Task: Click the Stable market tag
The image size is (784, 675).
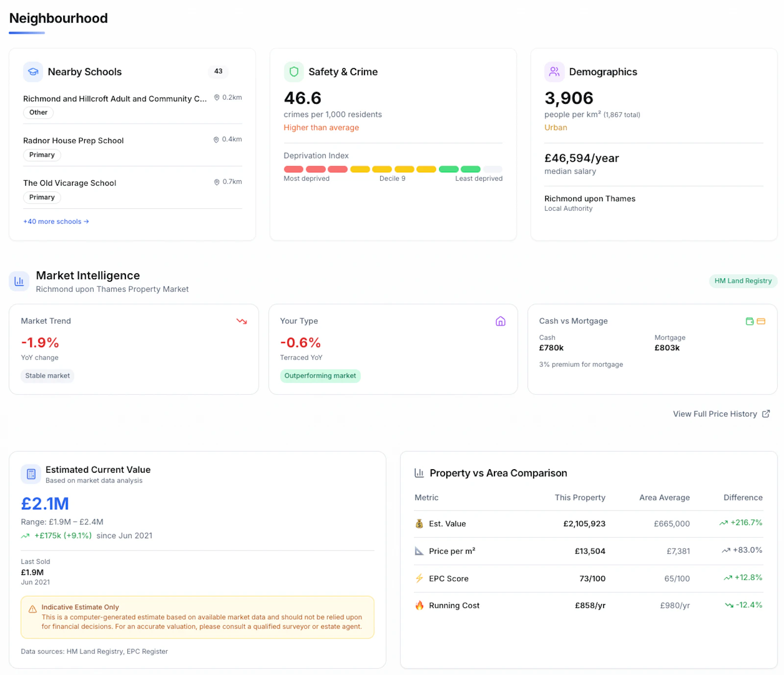Action: [x=48, y=376]
